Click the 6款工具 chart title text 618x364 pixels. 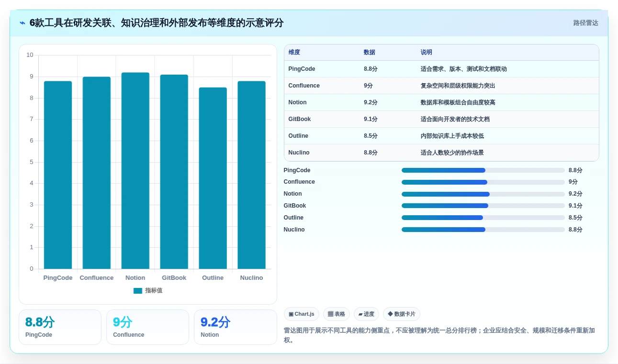(157, 23)
